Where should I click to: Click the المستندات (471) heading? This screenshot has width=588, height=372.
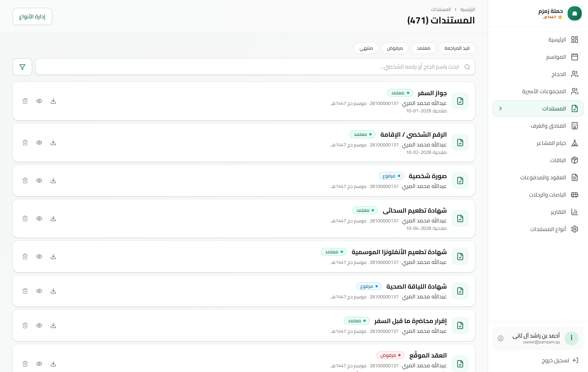click(441, 20)
